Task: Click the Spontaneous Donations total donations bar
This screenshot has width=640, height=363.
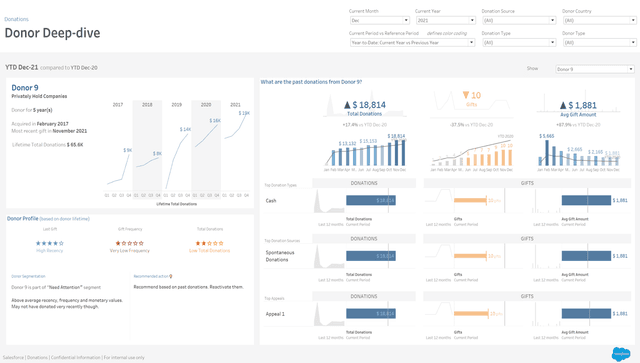Action: 371,256
